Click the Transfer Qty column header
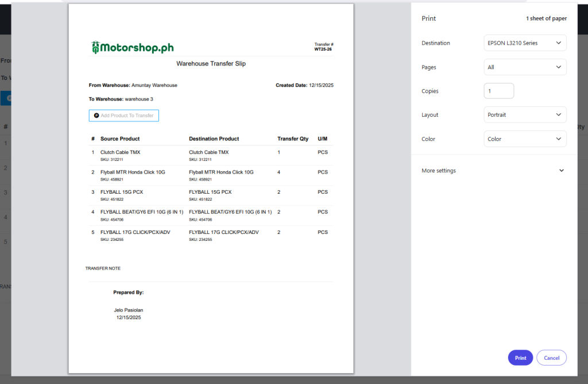The image size is (588, 384). 293,139
